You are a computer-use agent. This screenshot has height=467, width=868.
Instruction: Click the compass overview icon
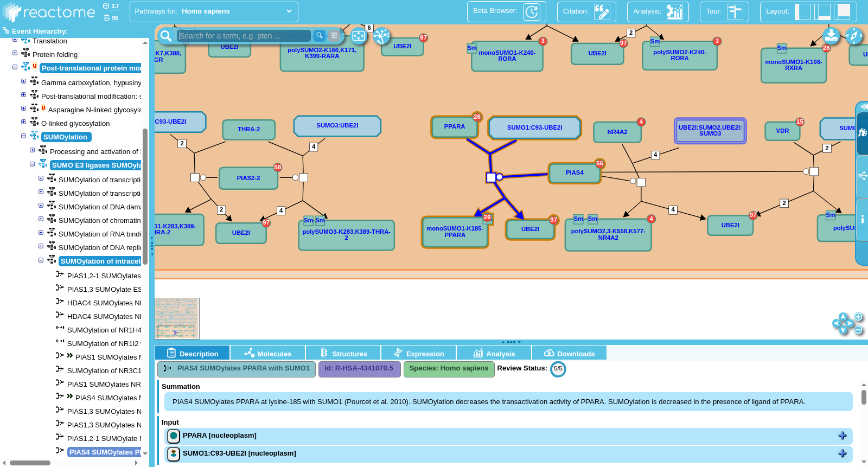(x=854, y=36)
